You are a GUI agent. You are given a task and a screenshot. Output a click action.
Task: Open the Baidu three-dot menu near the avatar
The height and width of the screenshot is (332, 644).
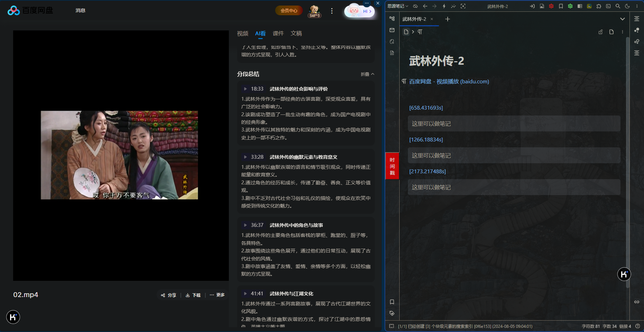coord(332,11)
